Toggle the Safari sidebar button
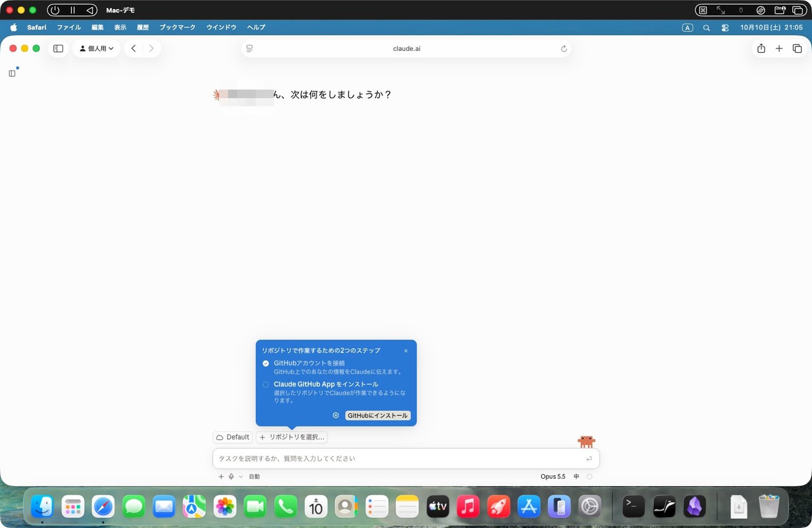This screenshot has width=812, height=528. 58,48
